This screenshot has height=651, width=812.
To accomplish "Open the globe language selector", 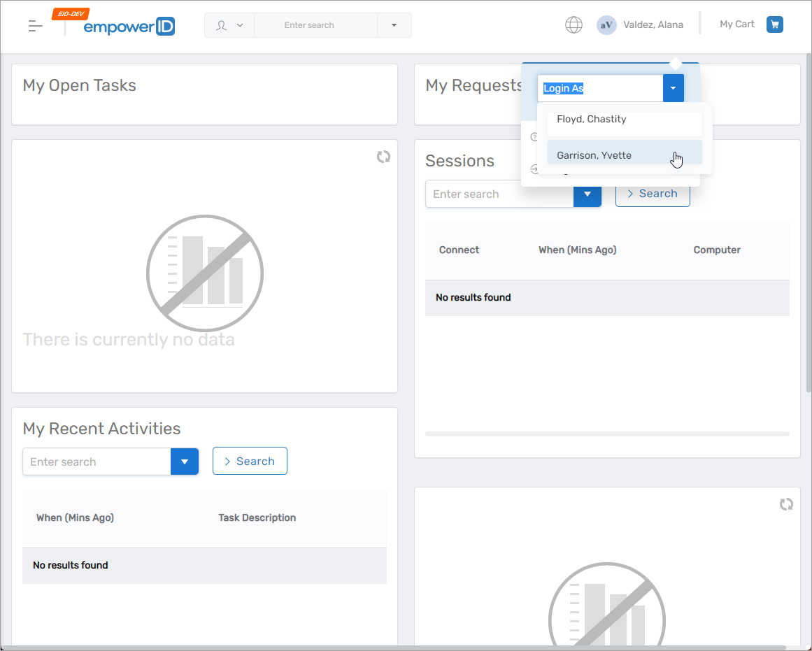I will (574, 25).
